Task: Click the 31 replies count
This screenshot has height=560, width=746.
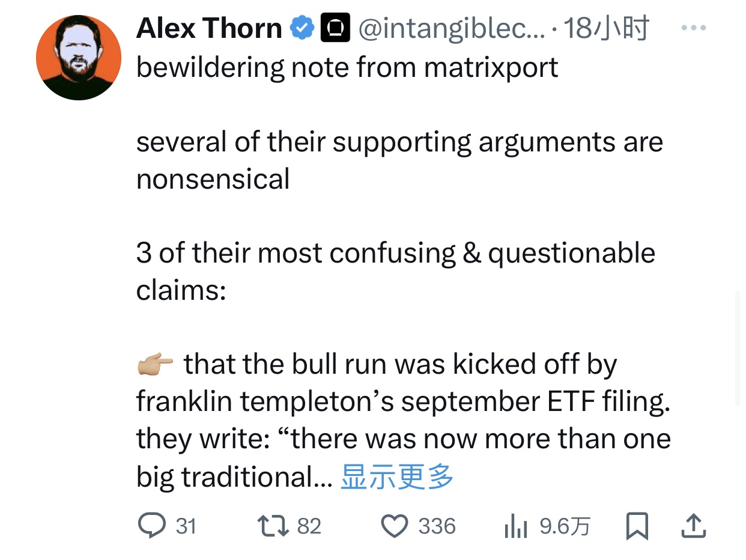Action: point(186,527)
